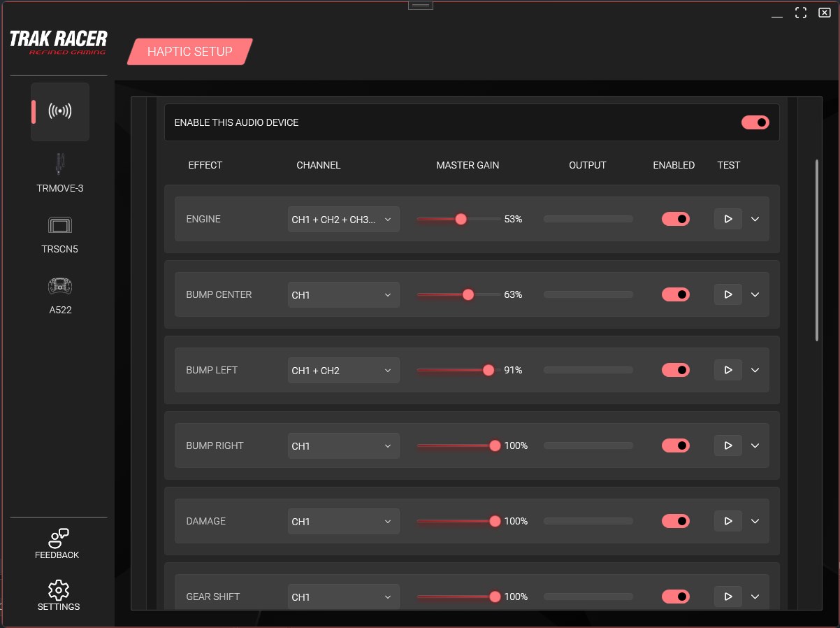Open the Gear Shift channel dropdown
840x628 pixels.
[x=344, y=597]
